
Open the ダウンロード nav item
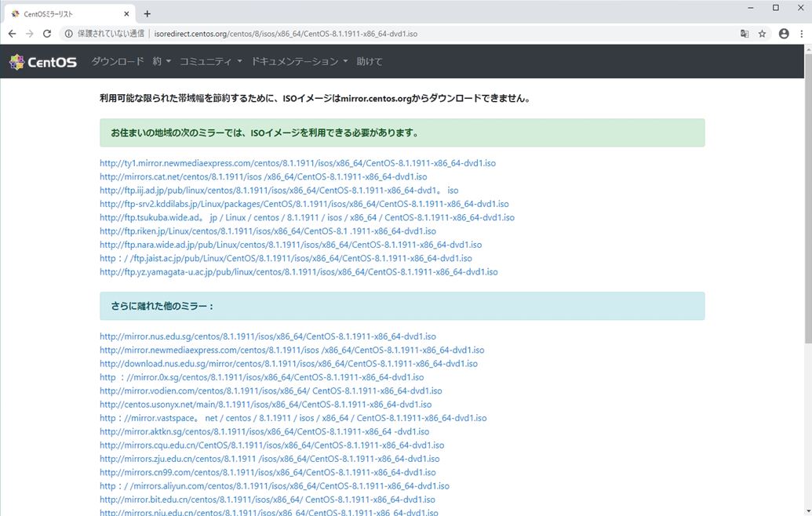(x=118, y=62)
